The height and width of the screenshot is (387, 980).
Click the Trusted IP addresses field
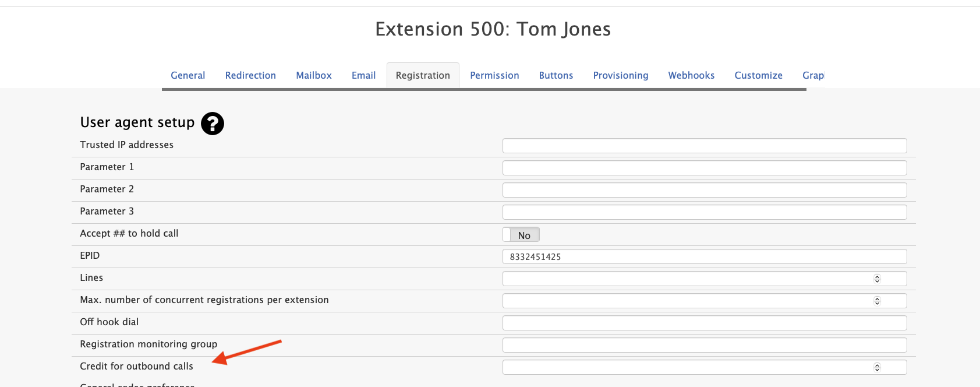coord(705,146)
